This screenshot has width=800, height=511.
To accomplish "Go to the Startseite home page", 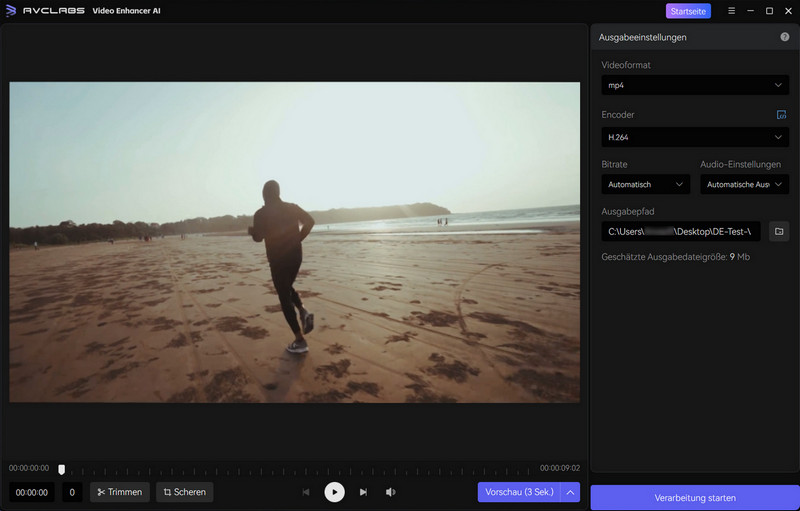I will click(688, 11).
